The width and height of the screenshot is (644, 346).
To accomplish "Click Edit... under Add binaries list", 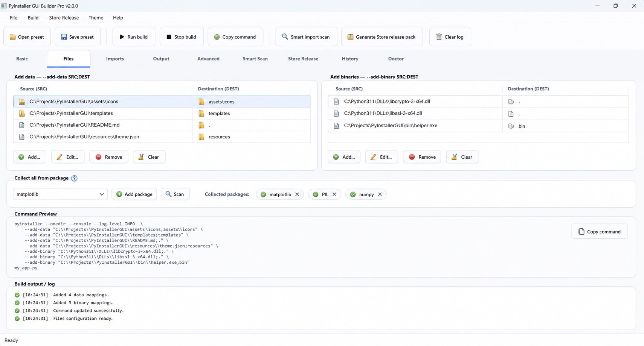I will click(382, 157).
